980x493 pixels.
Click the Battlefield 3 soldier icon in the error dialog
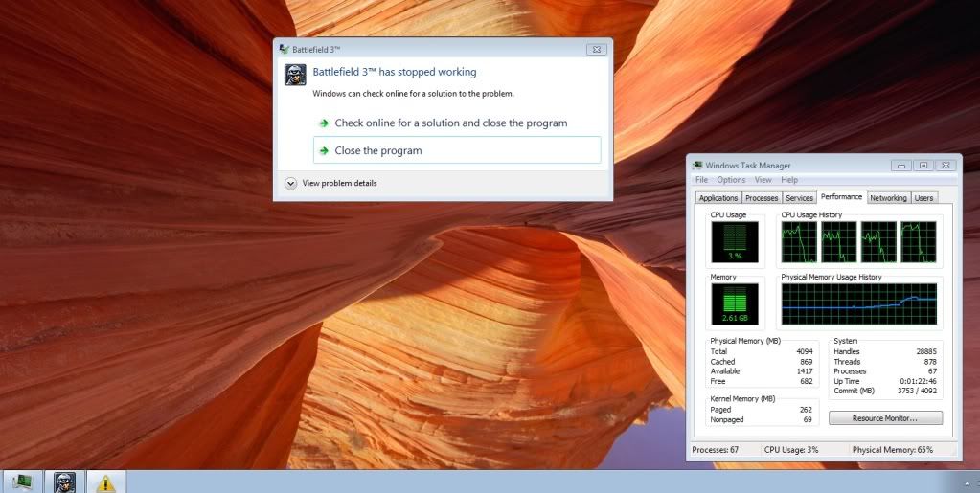click(295, 75)
